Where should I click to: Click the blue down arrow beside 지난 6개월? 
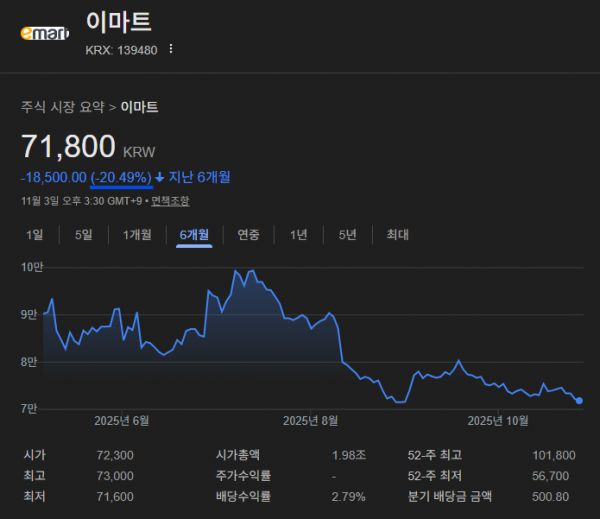[160, 178]
